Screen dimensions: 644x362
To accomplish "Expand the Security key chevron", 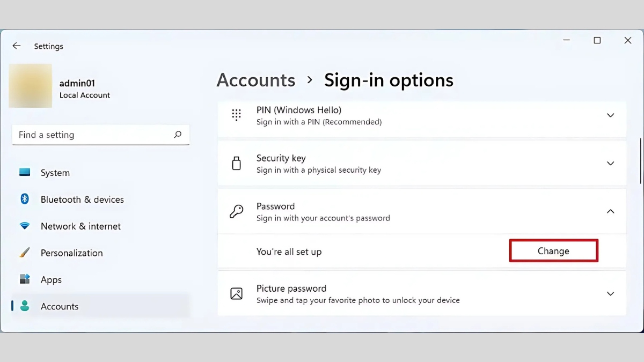I will pos(610,163).
